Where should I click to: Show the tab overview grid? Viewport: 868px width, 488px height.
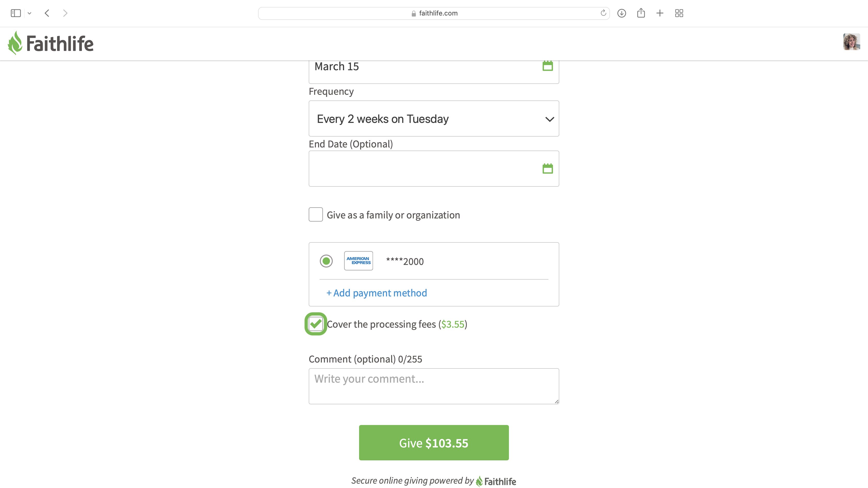point(679,13)
